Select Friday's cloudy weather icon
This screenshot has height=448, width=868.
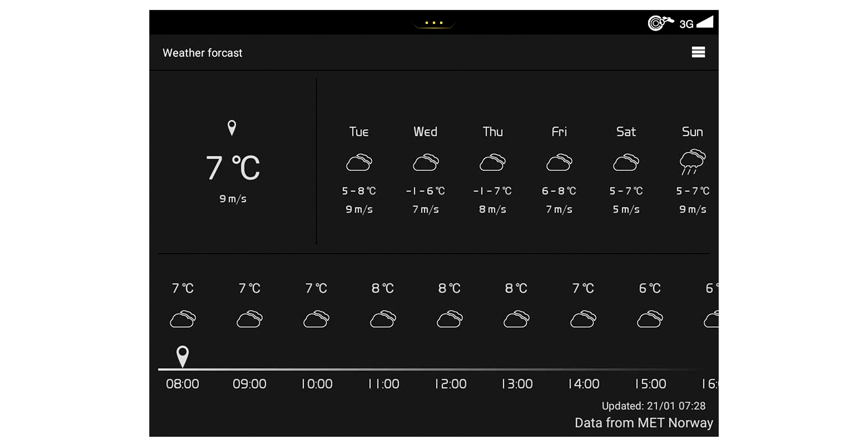tap(559, 162)
